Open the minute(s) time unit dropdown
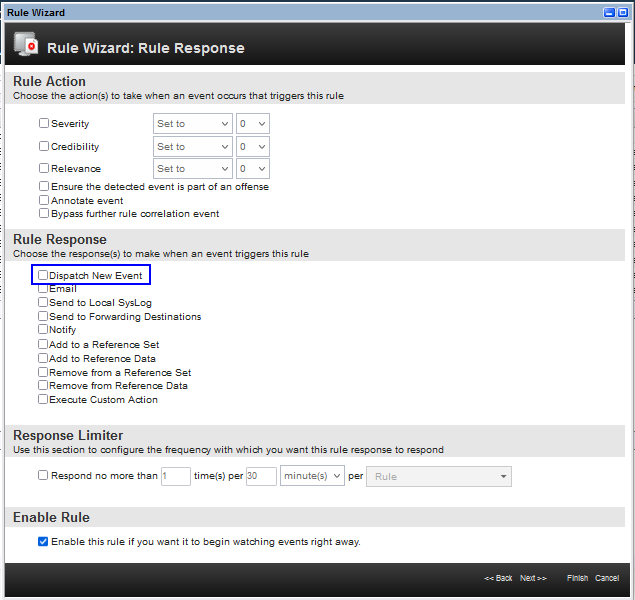Screen dimensions: 635x600 (312, 476)
